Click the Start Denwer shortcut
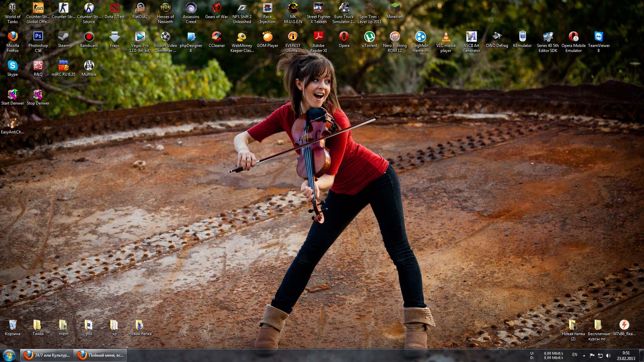This screenshot has width=644, height=362. (x=13, y=95)
